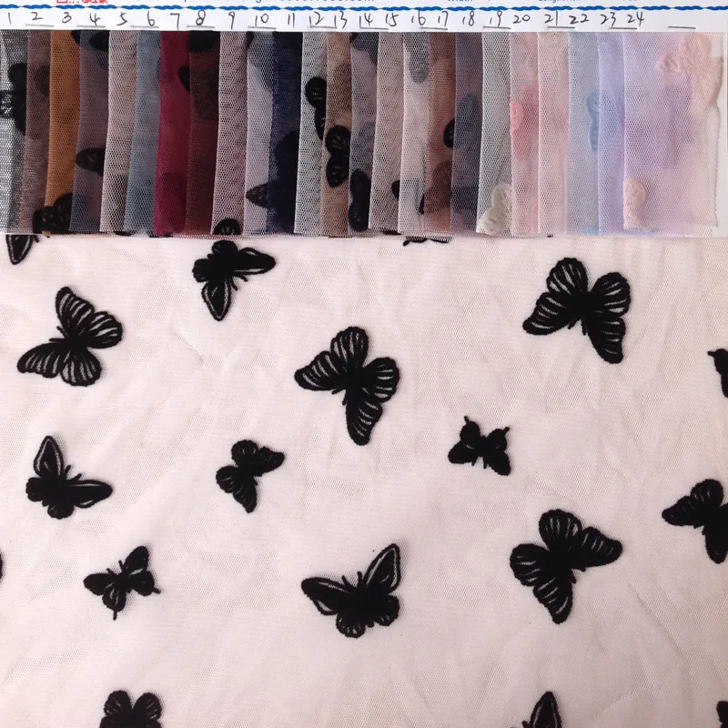Click the handwritten number 5 label
Screen dimensions: 728x728
pos(122,19)
